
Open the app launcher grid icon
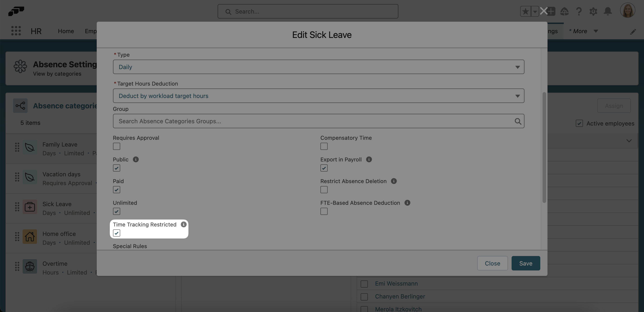pyautogui.click(x=16, y=30)
